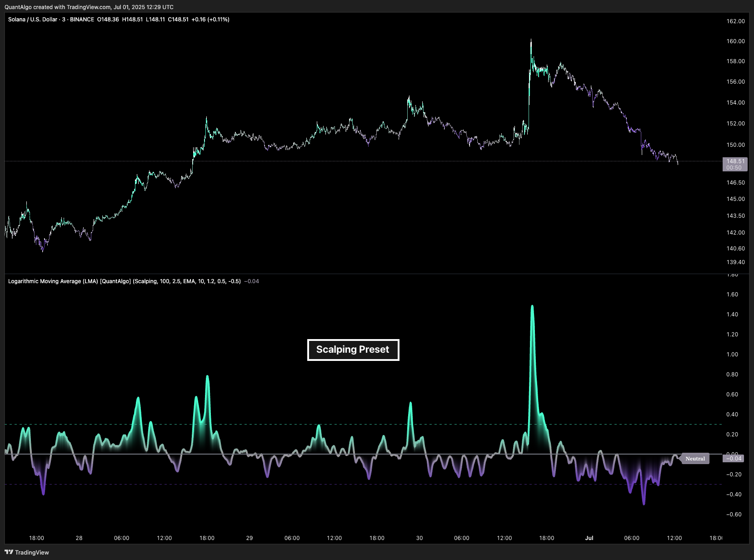Click the 1.20 indicator axis label
The image size is (754, 560).
point(732,335)
